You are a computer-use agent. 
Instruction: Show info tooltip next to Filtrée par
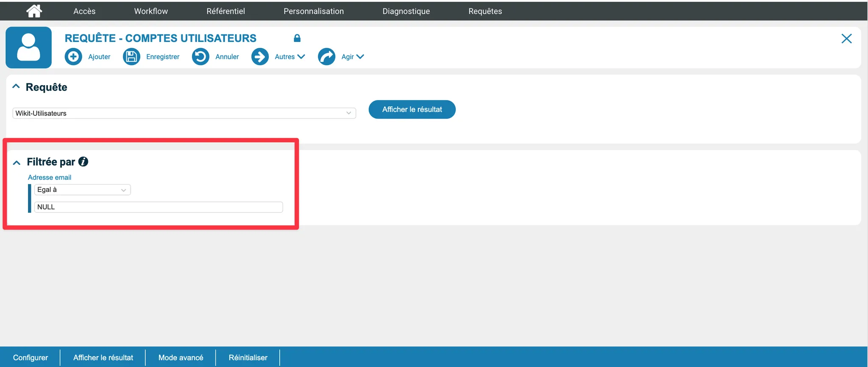[x=83, y=161]
